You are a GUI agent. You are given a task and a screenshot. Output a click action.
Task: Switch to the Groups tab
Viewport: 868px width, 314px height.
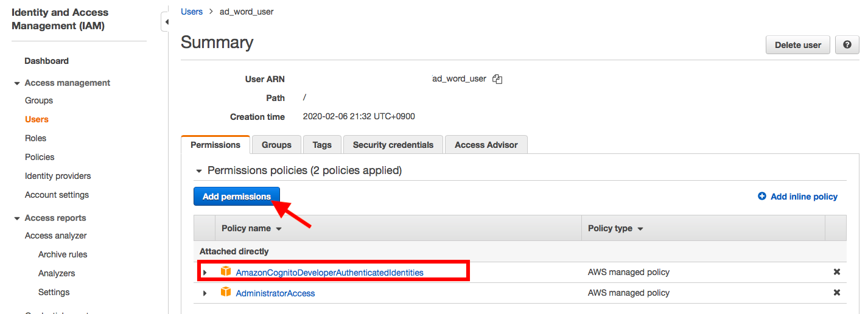pyautogui.click(x=276, y=145)
